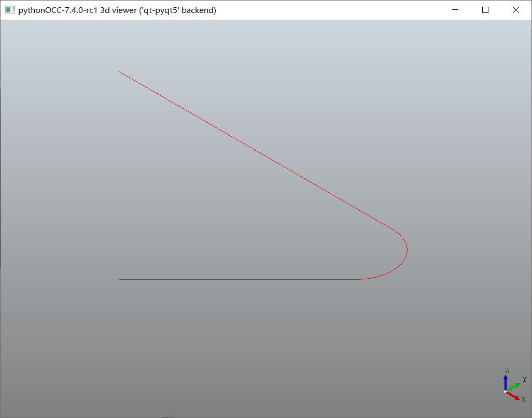Minimize the pythonOCC viewer window

455,10
